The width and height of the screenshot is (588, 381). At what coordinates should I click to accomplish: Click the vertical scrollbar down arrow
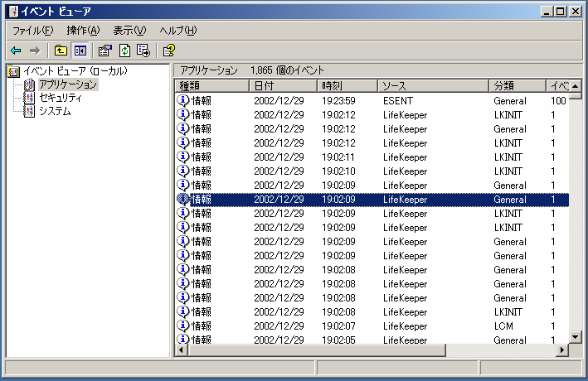click(576, 337)
